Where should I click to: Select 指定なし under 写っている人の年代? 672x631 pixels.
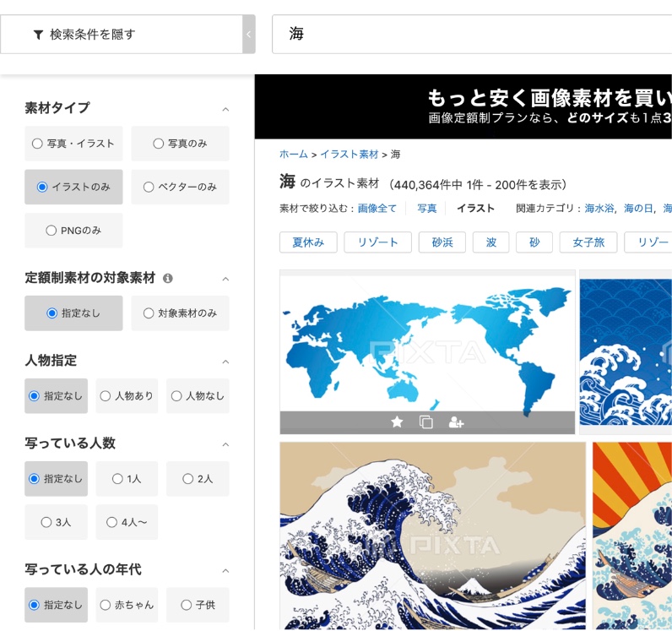coord(57,605)
